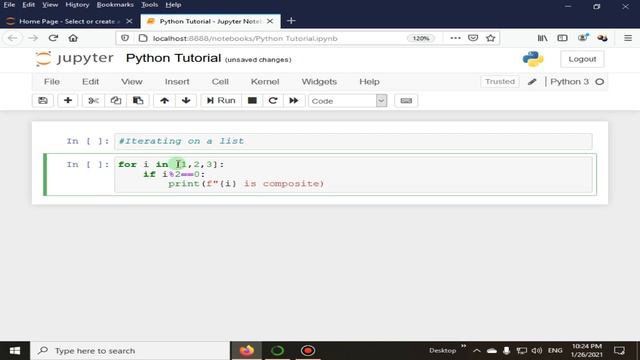
Task: Show hidden system tray icons
Action: click(476, 351)
